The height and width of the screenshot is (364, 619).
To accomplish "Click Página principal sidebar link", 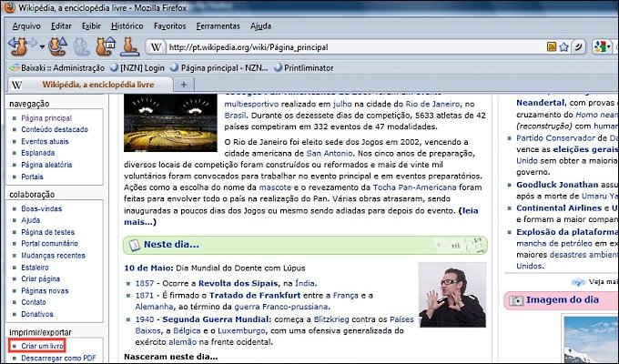I will coord(46,118).
